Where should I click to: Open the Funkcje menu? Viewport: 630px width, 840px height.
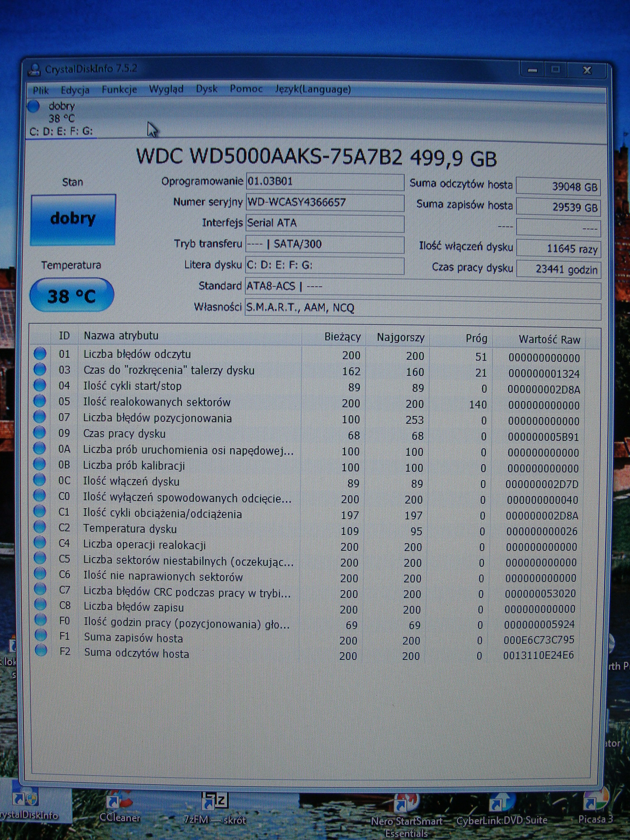coord(119,90)
